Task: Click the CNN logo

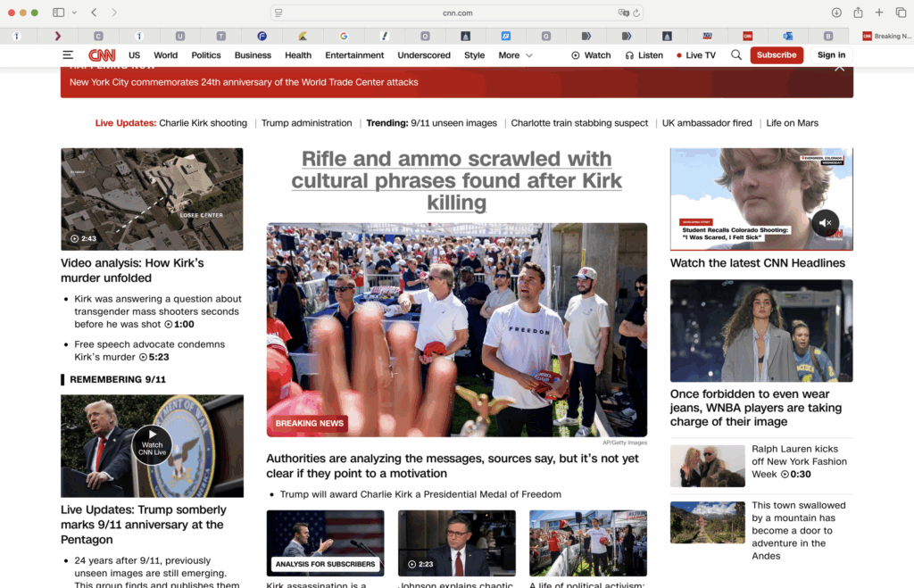Action: (102, 54)
